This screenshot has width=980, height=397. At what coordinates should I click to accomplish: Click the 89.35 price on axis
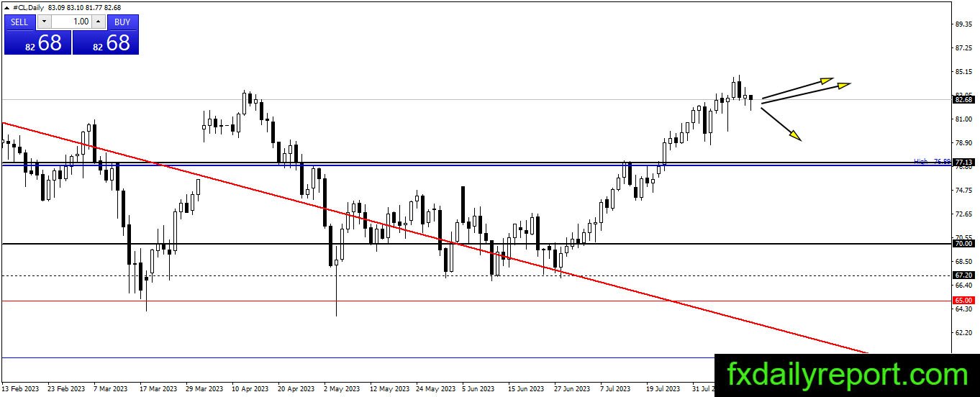[963, 24]
